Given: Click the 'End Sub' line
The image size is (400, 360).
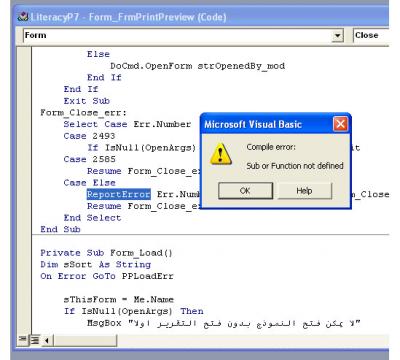Looking at the screenshot, I should click(x=60, y=230).
